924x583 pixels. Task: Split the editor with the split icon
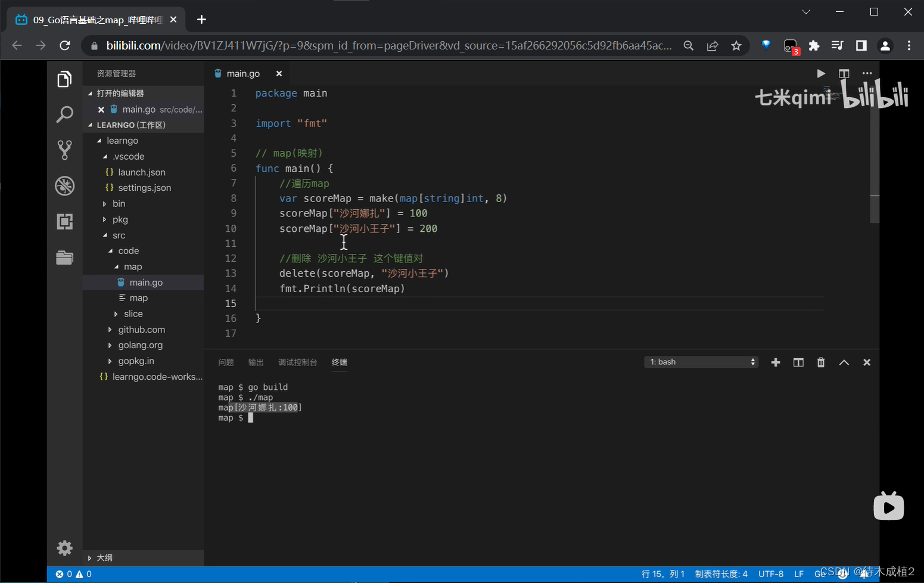click(x=844, y=73)
